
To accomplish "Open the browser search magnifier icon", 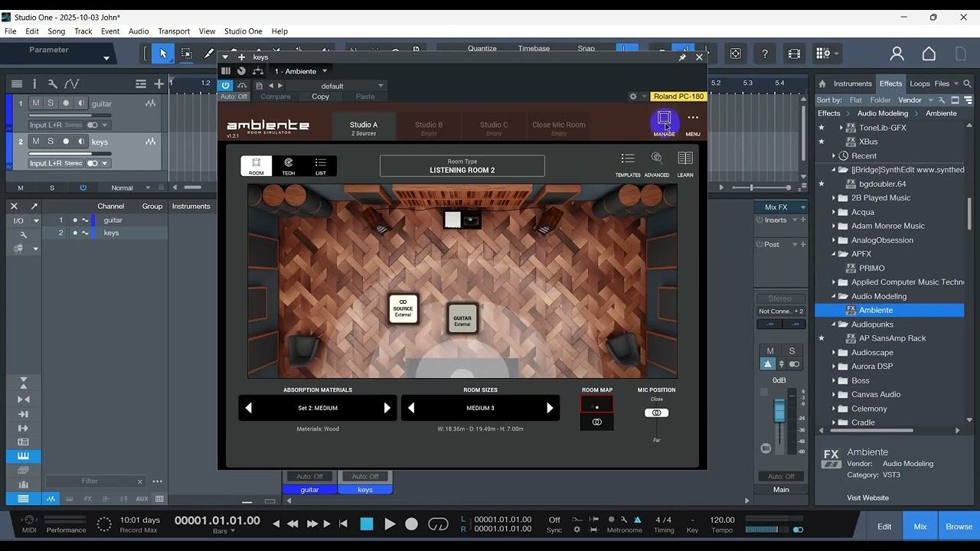I will pos(968,84).
